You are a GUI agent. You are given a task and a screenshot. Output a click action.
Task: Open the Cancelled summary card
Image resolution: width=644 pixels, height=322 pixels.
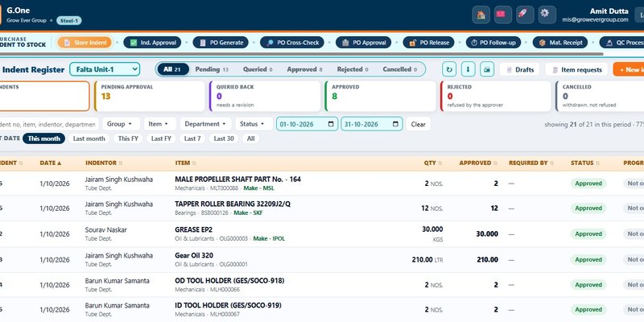[600, 96]
